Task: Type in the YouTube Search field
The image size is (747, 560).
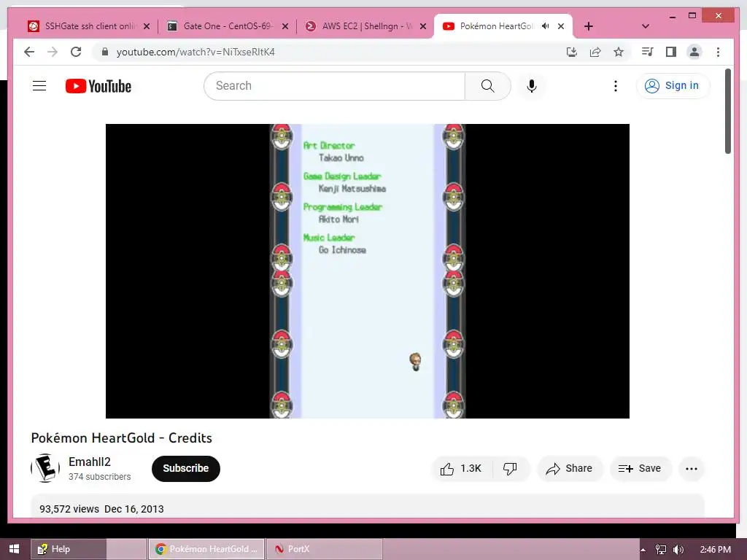Action: pos(335,86)
